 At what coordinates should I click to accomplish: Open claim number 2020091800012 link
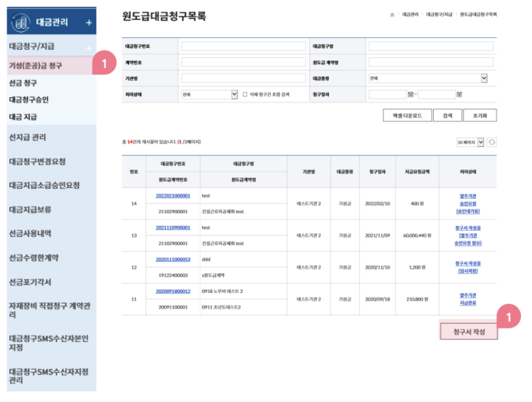click(x=173, y=292)
